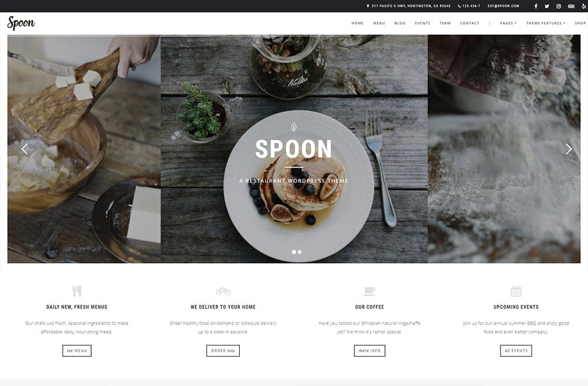Image resolution: width=588 pixels, height=386 pixels.
Task: Click the Spoon logo in header
Action: coord(21,24)
